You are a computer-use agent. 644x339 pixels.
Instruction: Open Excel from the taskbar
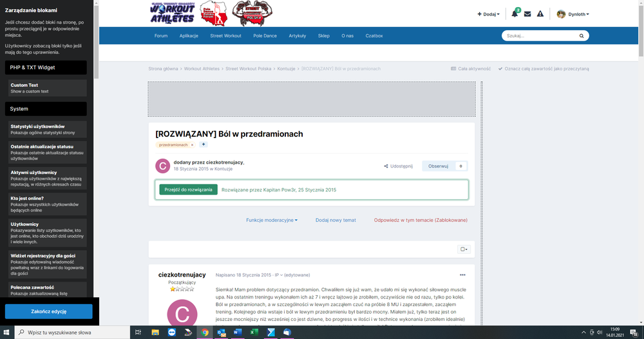tap(254, 333)
